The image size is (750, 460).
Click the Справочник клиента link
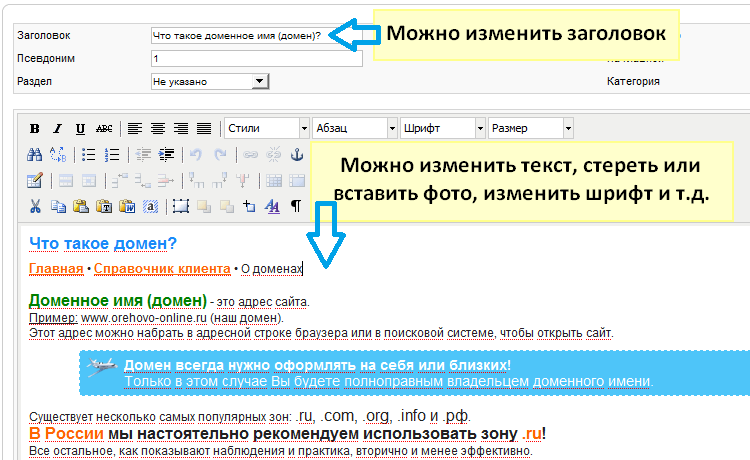(162, 269)
